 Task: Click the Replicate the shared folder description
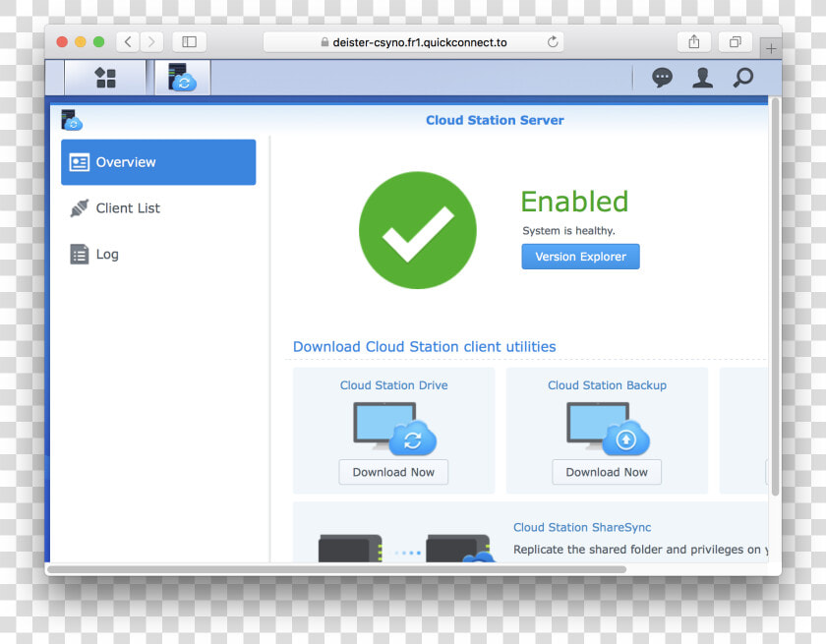pyautogui.click(x=640, y=550)
